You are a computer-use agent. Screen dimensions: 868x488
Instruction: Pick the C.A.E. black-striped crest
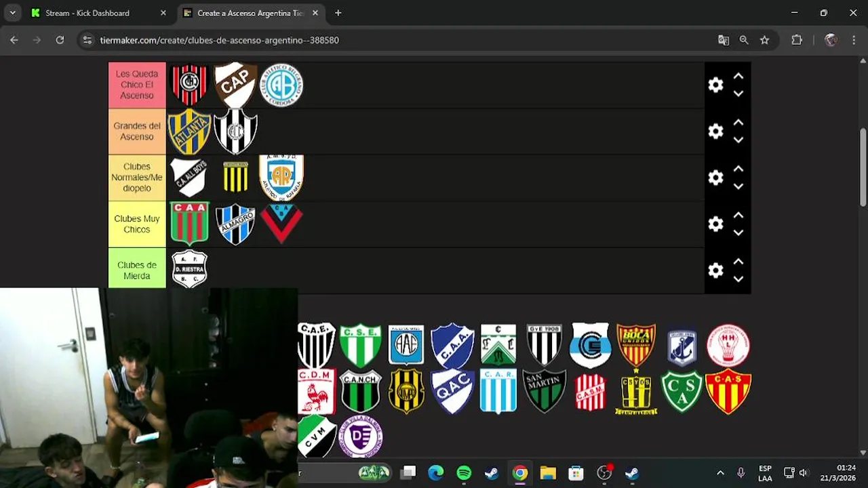[316, 345]
